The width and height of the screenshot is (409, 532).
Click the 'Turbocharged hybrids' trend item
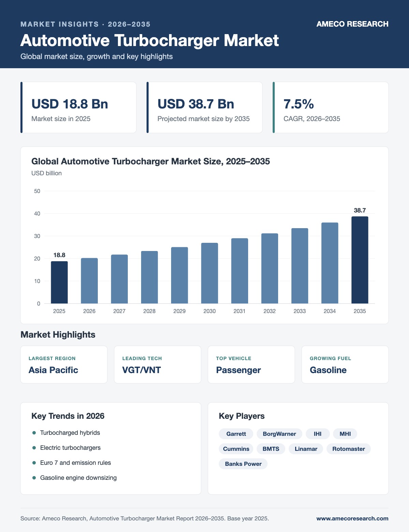tap(70, 433)
